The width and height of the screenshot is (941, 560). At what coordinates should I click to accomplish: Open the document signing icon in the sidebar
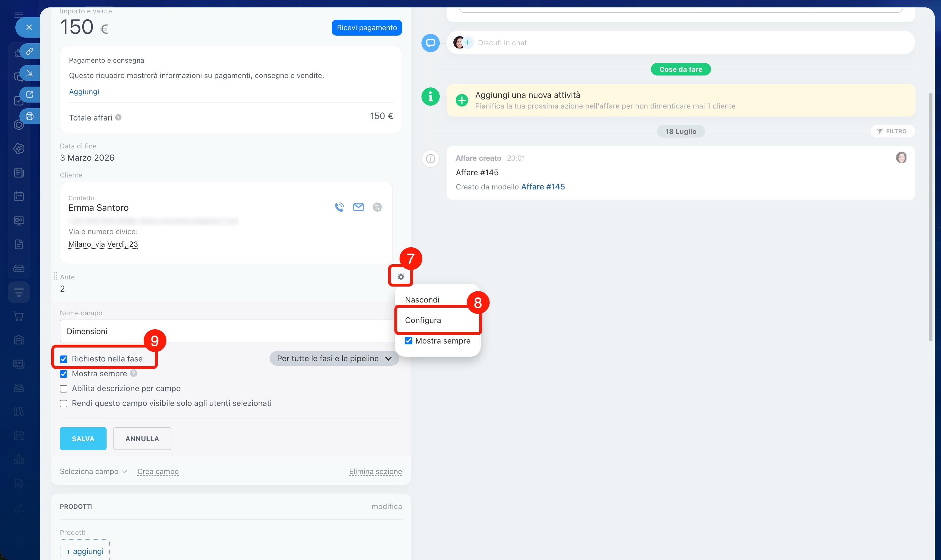click(19, 483)
